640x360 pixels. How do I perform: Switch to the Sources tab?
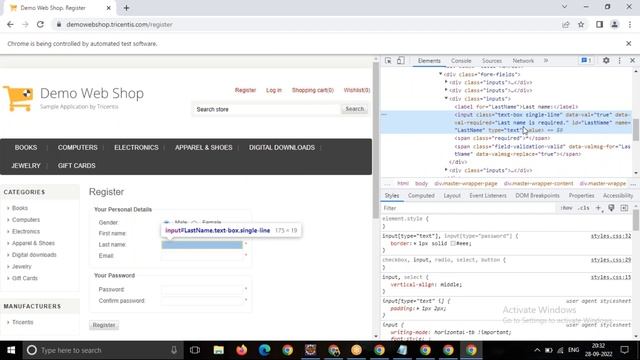[491, 60]
